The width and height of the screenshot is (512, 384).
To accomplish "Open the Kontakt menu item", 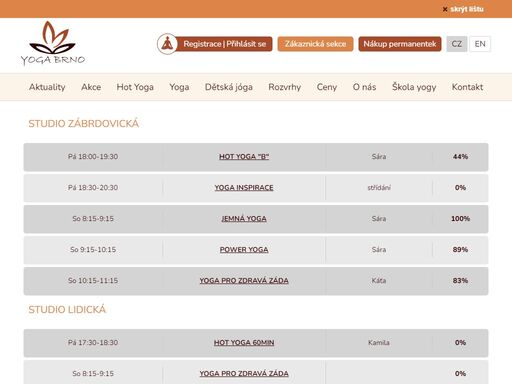I will coord(467,87).
